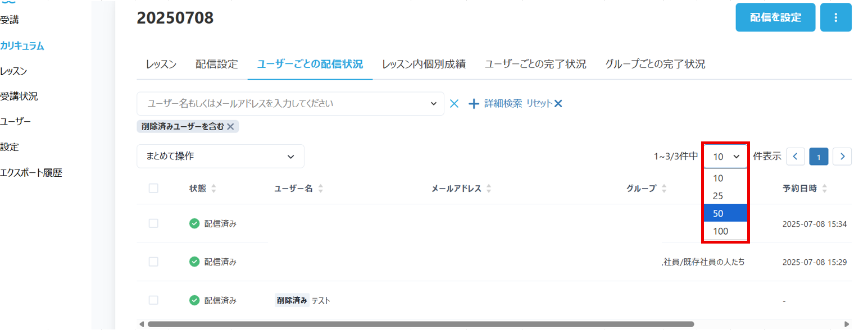868x330 pixels.
Task: Sort by ユーザー名 column arrows
Action: pyautogui.click(x=321, y=189)
